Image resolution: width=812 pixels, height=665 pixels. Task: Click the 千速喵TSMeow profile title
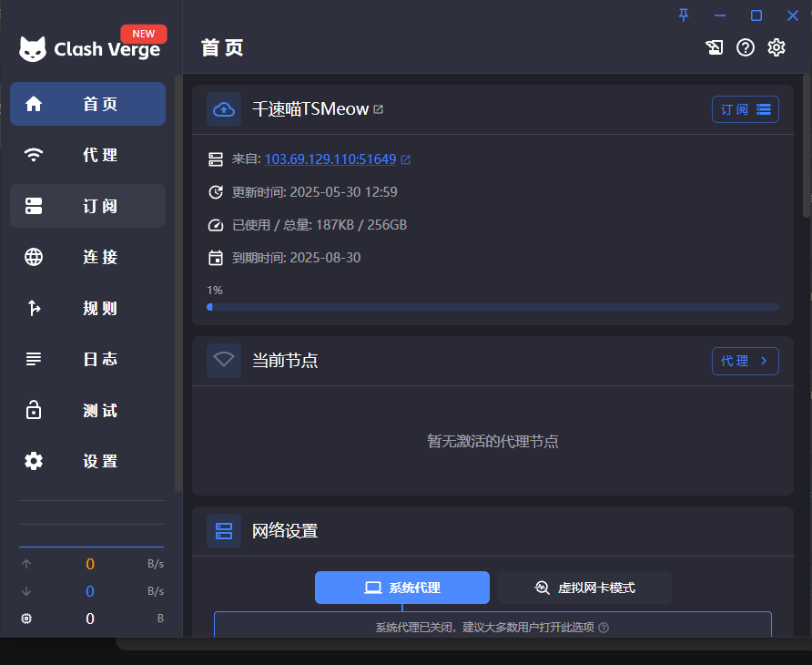pyautogui.click(x=310, y=109)
